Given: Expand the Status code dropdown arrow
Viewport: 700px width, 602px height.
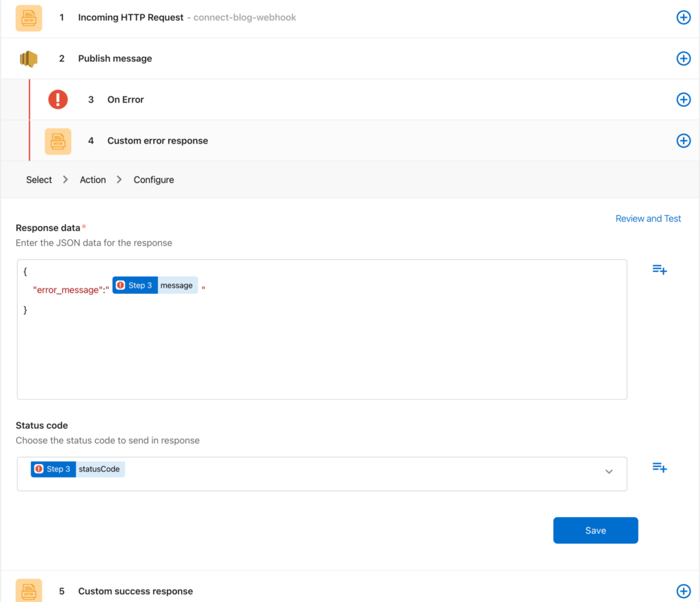Looking at the screenshot, I should 609,471.
